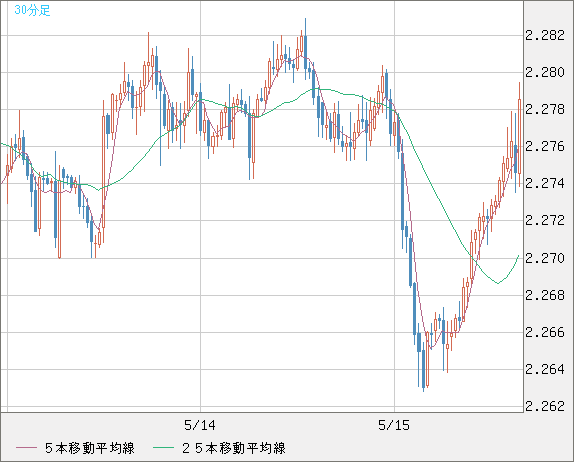This screenshot has width=574, height=462.
Task: Click the 2.278 price axis label
Action: click(x=545, y=109)
